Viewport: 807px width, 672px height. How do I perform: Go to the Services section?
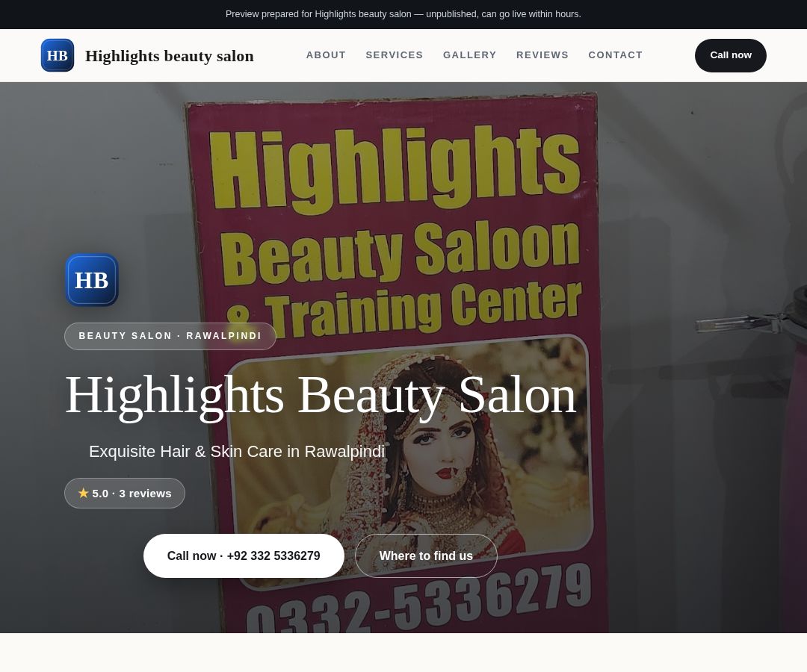(395, 55)
